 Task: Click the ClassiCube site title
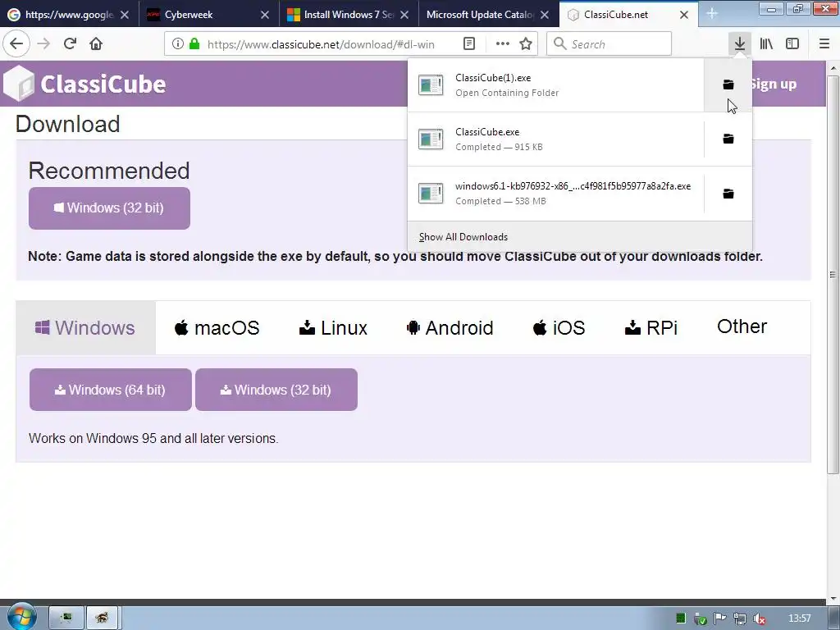(x=103, y=84)
